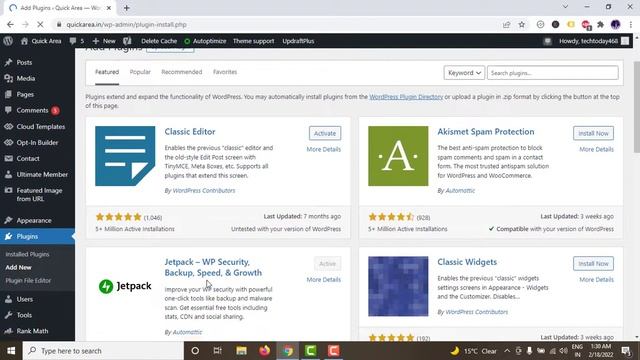Open Plugin File Editor submenu
640x360 pixels.
[x=28, y=280]
